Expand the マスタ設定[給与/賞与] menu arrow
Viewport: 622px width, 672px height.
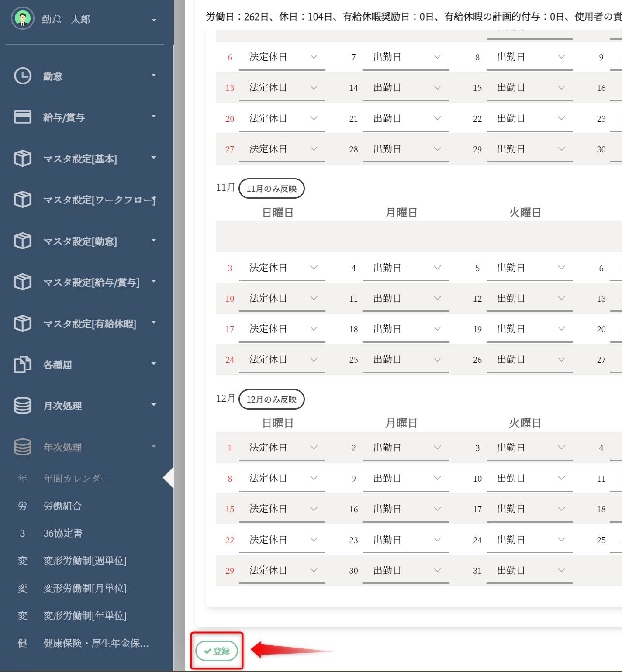click(154, 282)
